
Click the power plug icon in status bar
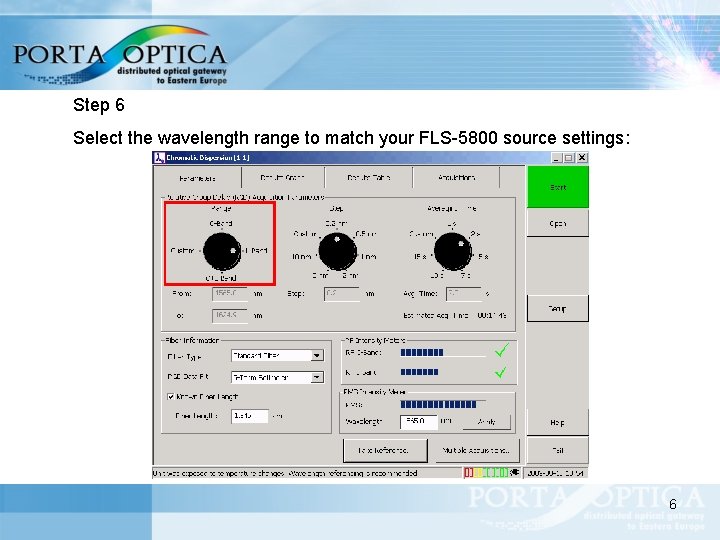515,472
